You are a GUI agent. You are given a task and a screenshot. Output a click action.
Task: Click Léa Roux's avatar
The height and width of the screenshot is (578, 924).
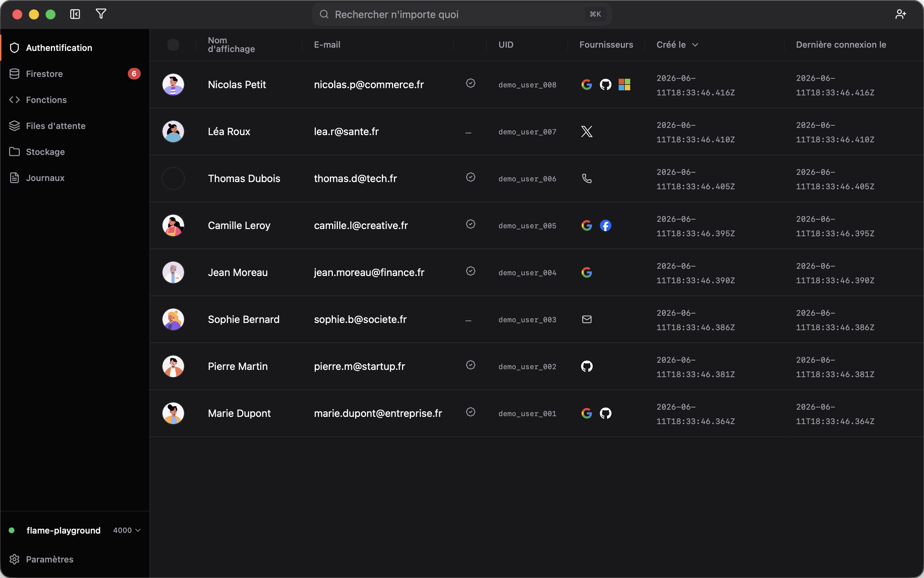(x=173, y=131)
